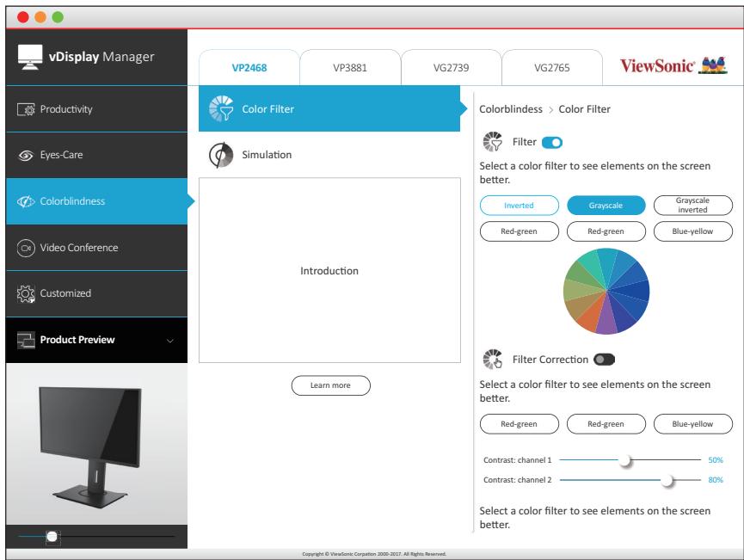This screenshot has width=744, height=560.
Task: Click the Colorblindness eye icon in sidebar
Action: click(x=26, y=201)
